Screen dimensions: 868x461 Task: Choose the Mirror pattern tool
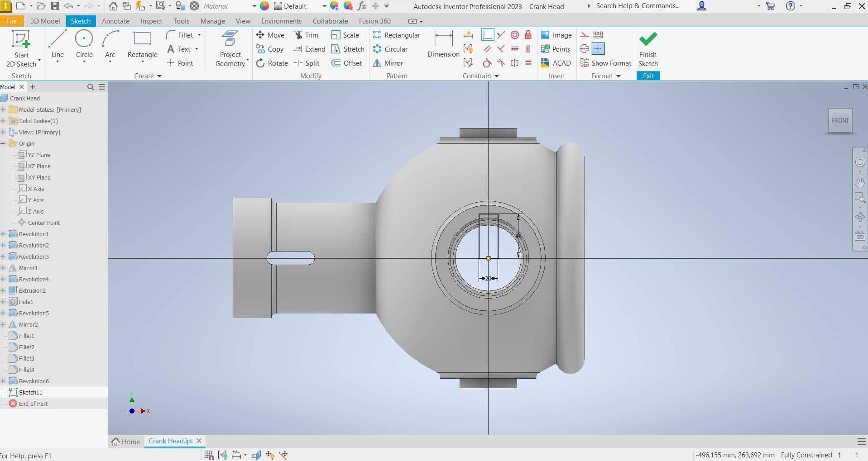click(x=388, y=63)
